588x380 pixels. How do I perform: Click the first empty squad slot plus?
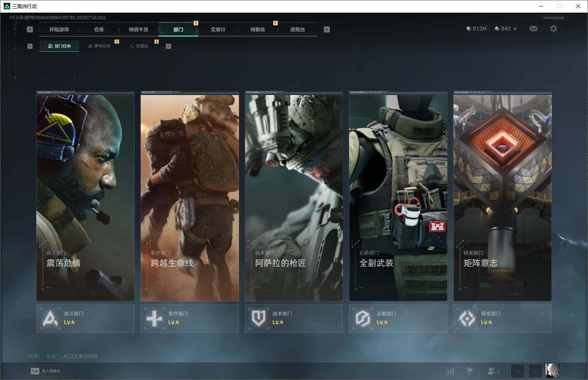point(517,371)
